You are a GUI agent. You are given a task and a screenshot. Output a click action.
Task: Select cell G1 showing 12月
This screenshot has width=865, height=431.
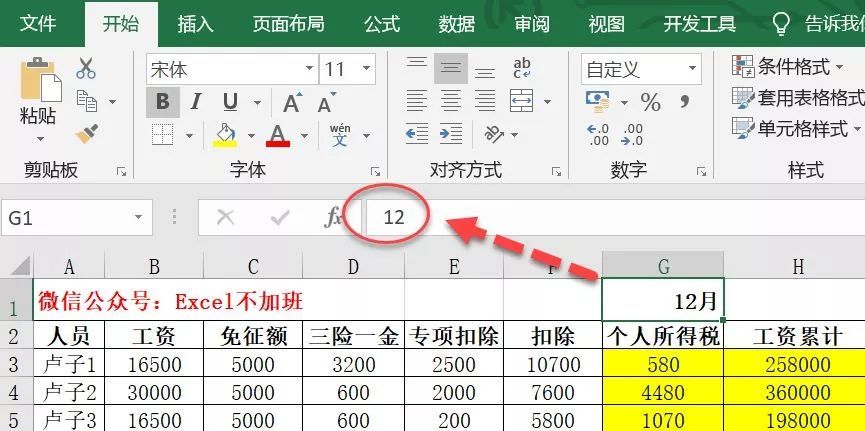click(663, 300)
